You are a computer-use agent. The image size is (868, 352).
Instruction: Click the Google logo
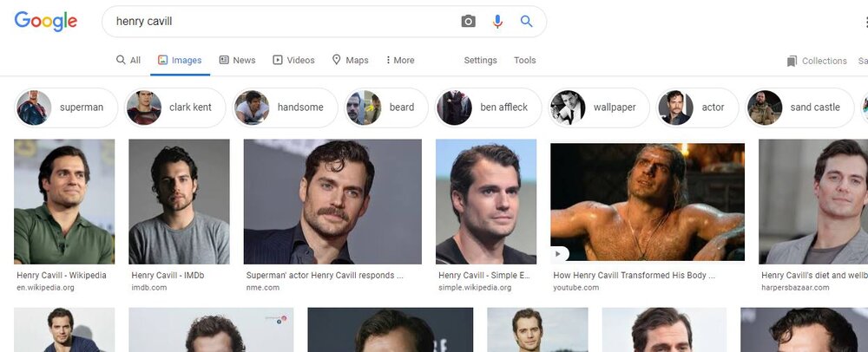click(46, 22)
